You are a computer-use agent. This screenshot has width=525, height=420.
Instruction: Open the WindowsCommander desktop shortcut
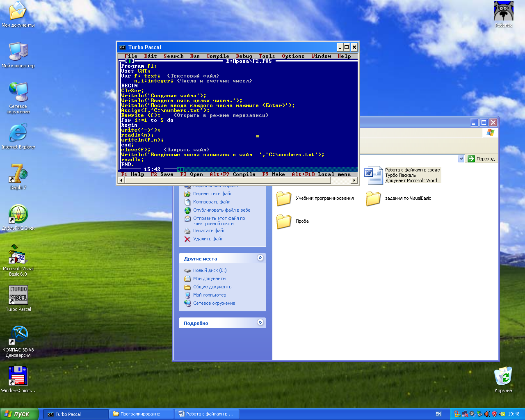click(x=18, y=379)
